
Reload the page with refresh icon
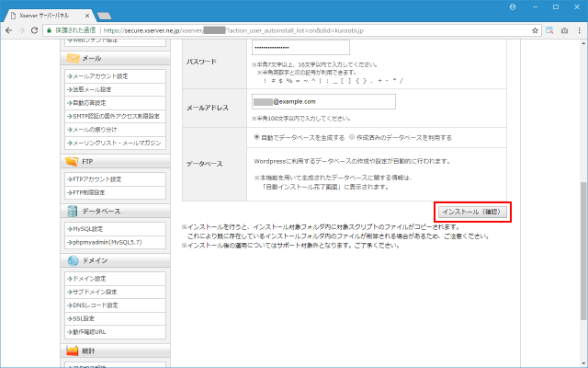pyautogui.click(x=34, y=30)
